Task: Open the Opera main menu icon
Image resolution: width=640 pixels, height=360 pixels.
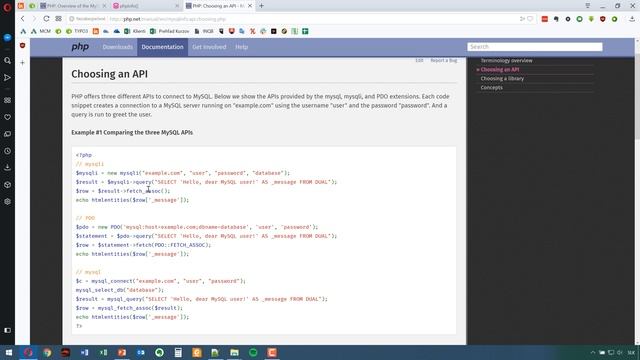Action: tap(7, 7)
